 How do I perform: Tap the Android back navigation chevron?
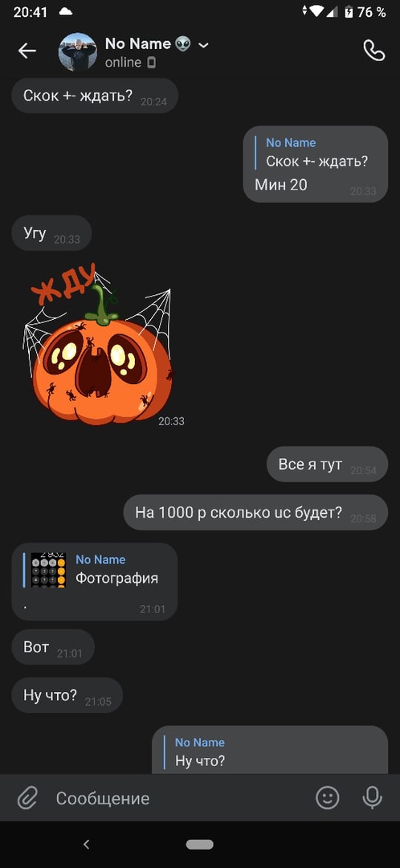(86, 844)
